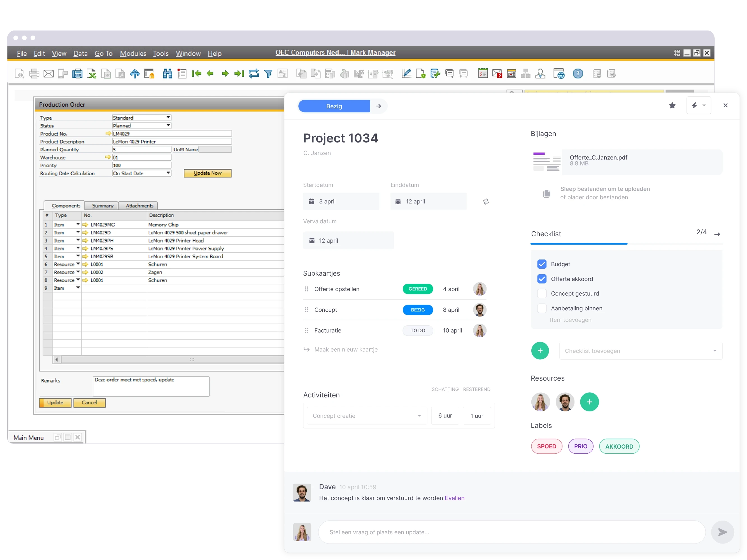Uncheck the Offerte akkoord checkbox
The image size is (747, 560).
541,279
